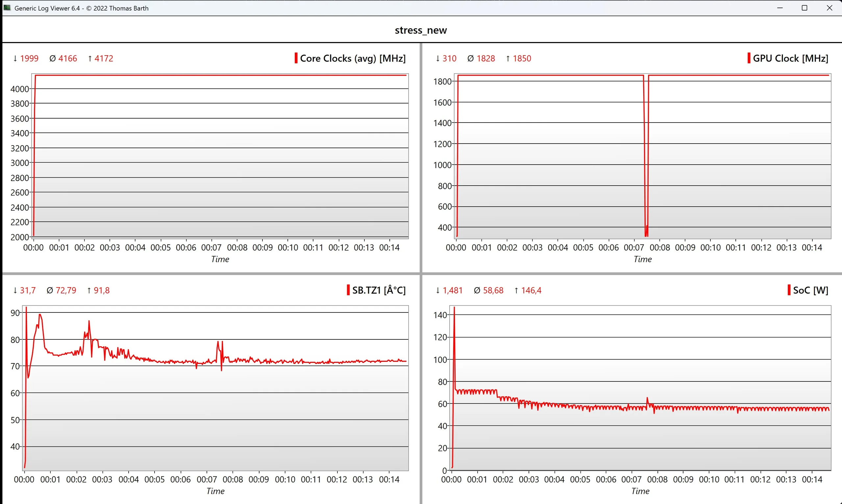
Task: Click the GPU Clock minimum value 310
Action: click(449, 58)
